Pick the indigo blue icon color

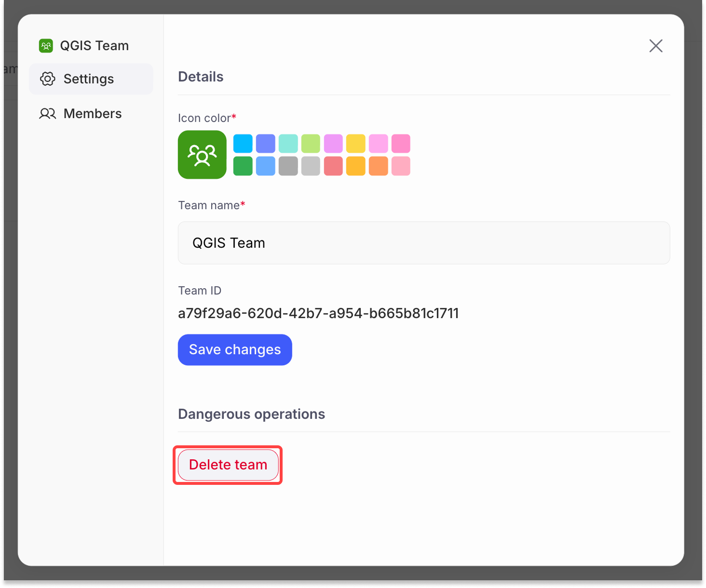pyautogui.click(x=265, y=143)
